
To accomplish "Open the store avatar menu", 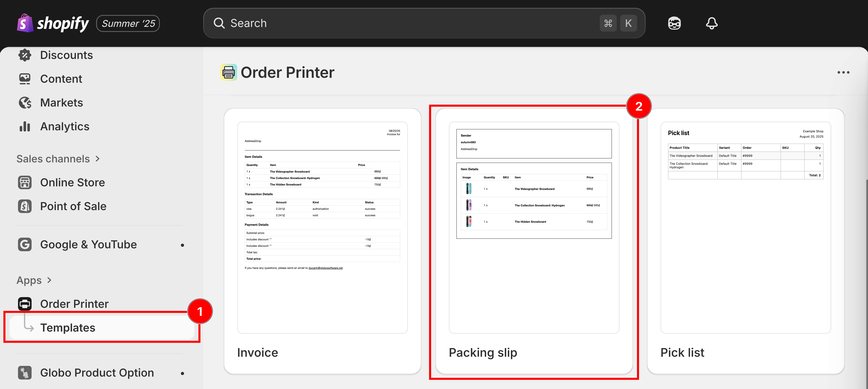I will coord(674,23).
